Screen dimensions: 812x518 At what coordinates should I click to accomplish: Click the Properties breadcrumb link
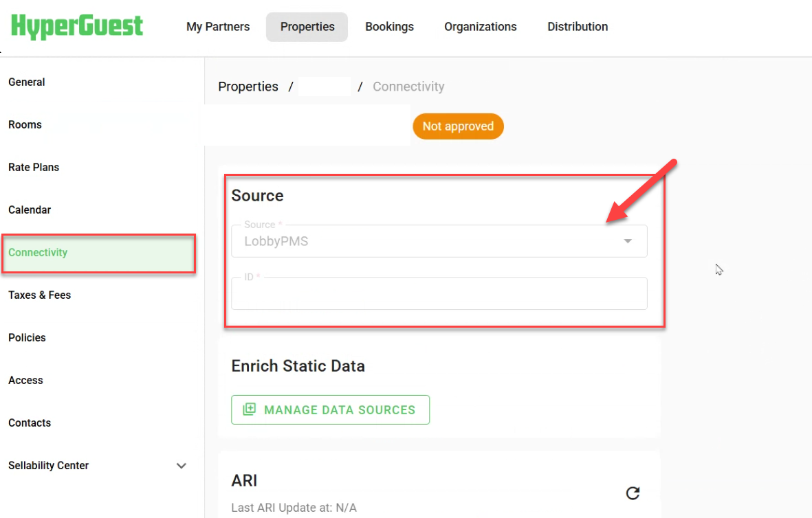(248, 87)
